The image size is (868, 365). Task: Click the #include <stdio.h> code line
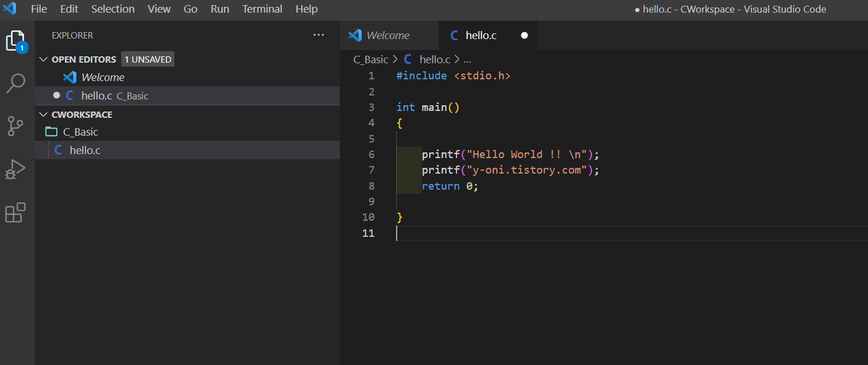(x=453, y=76)
